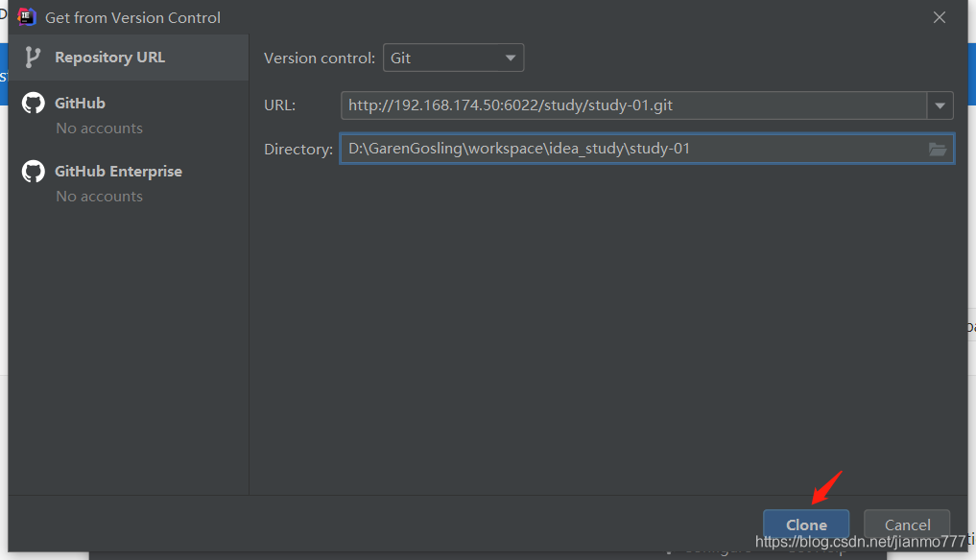Click the GitHub Enterprise octocat icon
The width and height of the screenshot is (976, 560).
(x=34, y=172)
